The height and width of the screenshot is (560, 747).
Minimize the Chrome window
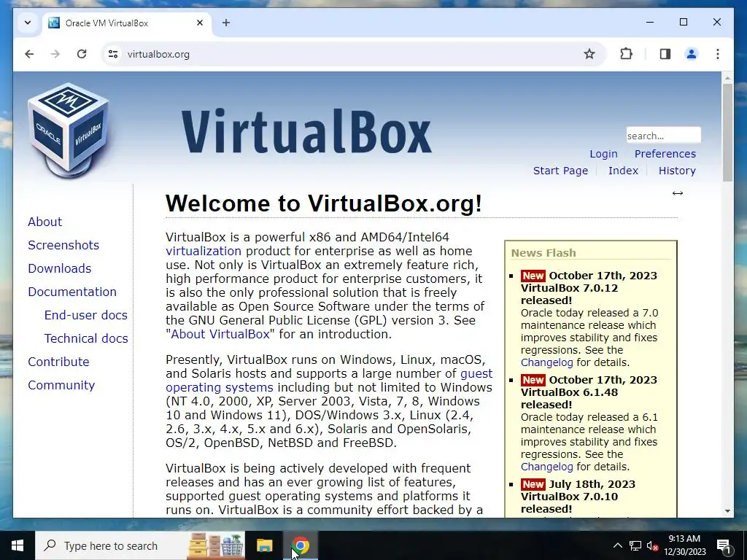click(650, 22)
